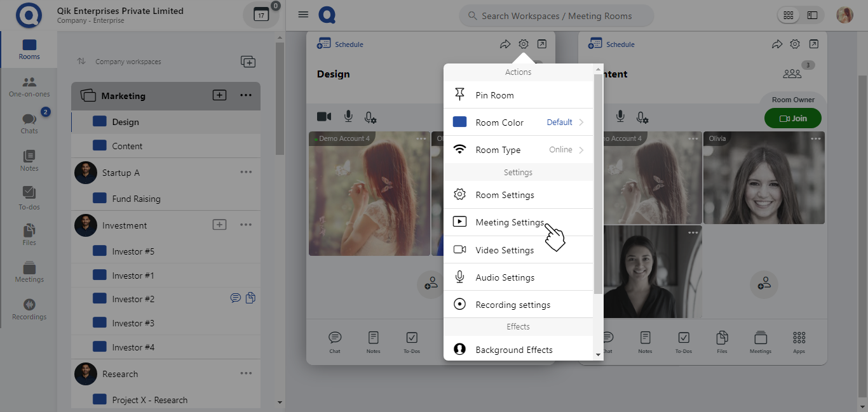Open Marketing workspace three-dot menu
Screen dimensions: 868x412
[x=246, y=95]
